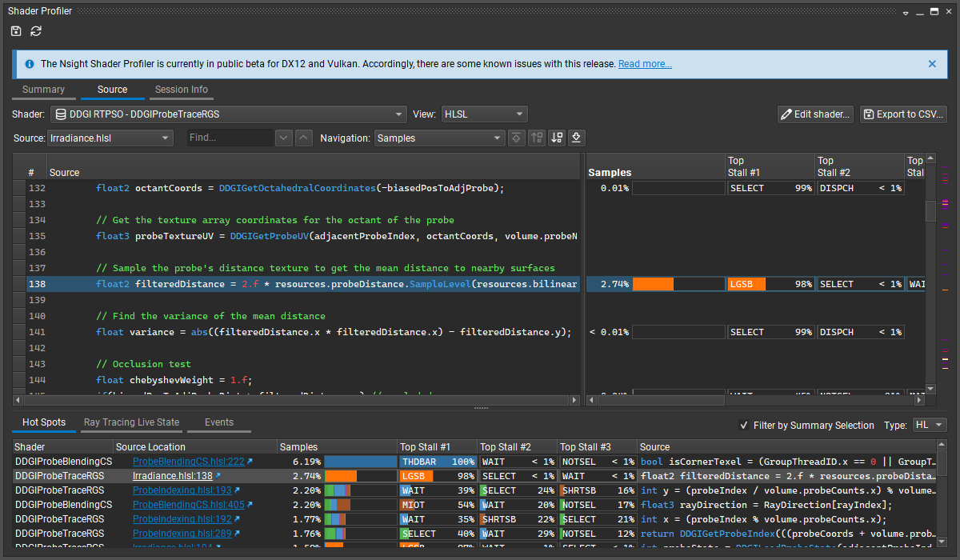The width and height of the screenshot is (960, 560).
Task: Open the View HLSL dropdown
Action: tap(484, 114)
